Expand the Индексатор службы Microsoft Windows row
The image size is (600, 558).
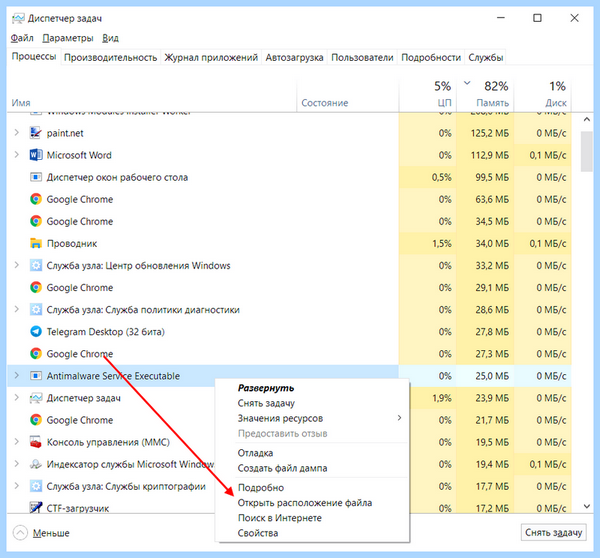16,464
